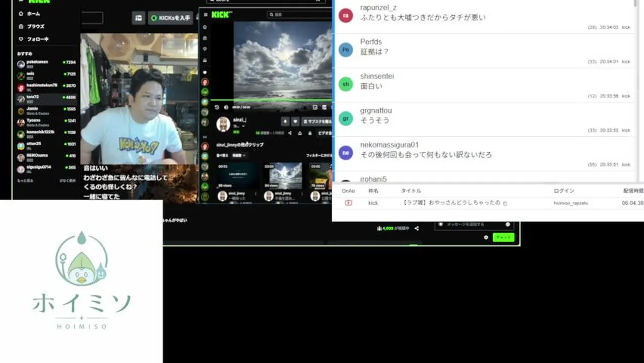Open recommended channel toto72
Image resolution: width=644 pixels, height=363 pixels.
pos(46,98)
